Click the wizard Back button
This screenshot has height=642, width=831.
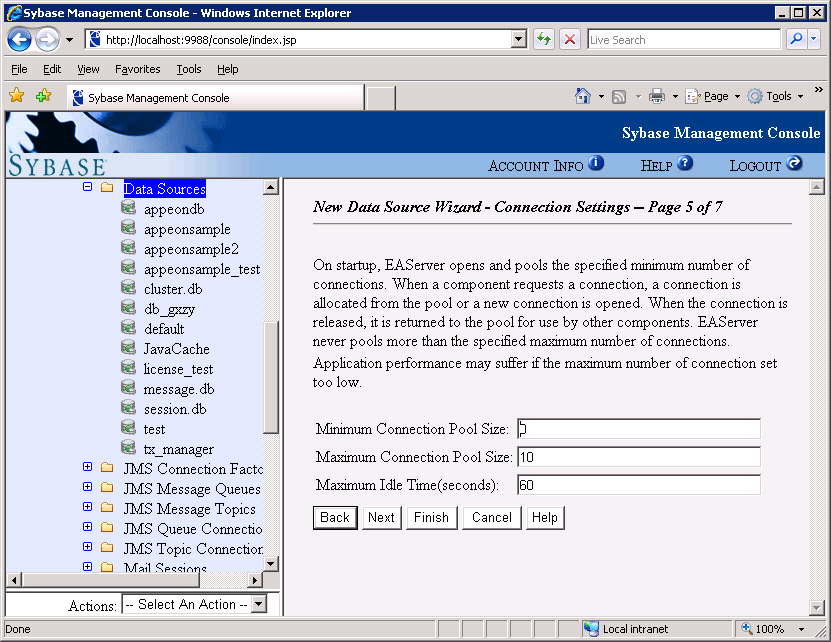click(x=335, y=517)
